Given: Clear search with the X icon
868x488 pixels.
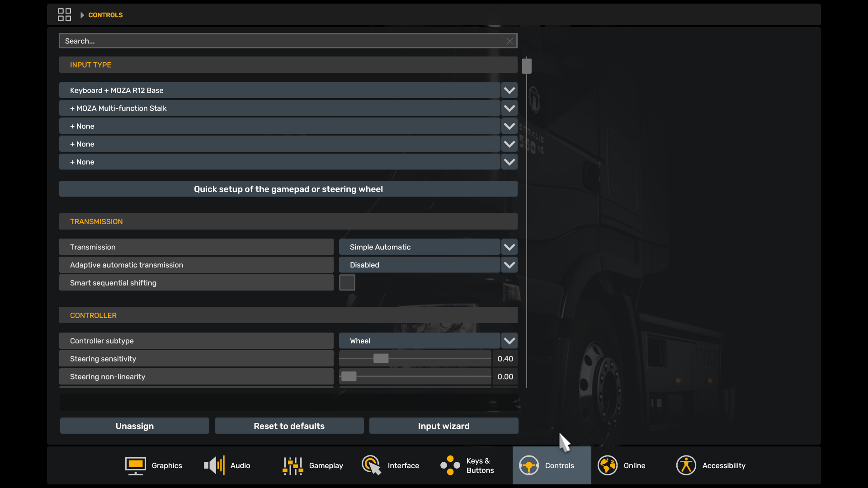Looking at the screenshot, I should (509, 41).
